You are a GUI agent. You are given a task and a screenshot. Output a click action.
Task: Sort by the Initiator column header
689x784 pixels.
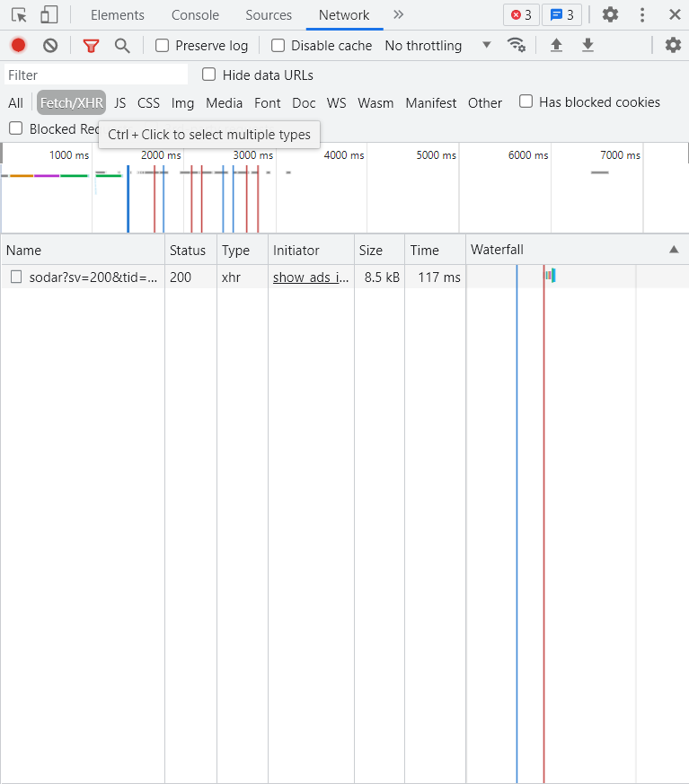click(x=311, y=250)
